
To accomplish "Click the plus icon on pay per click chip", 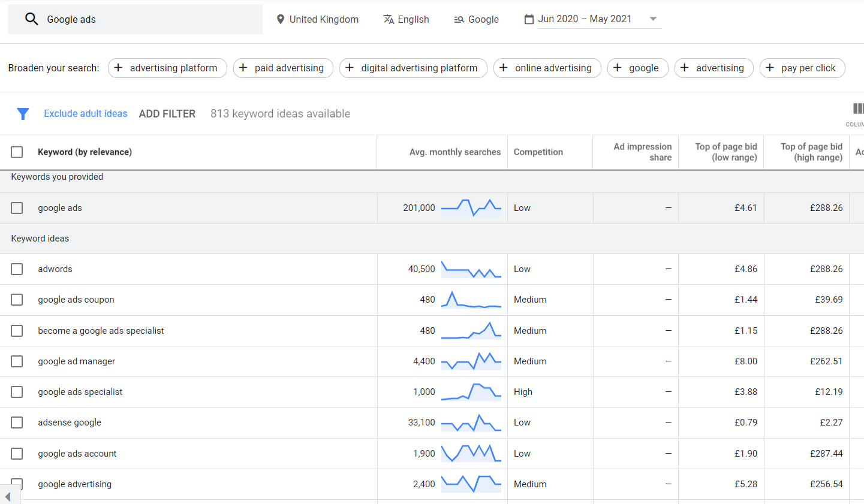I will coord(770,68).
